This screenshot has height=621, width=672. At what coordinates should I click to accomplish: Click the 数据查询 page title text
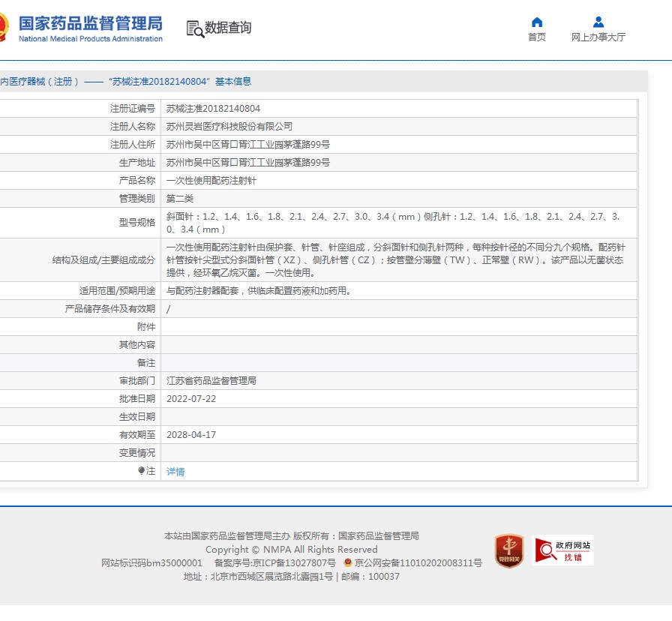click(x=228, y=28)
